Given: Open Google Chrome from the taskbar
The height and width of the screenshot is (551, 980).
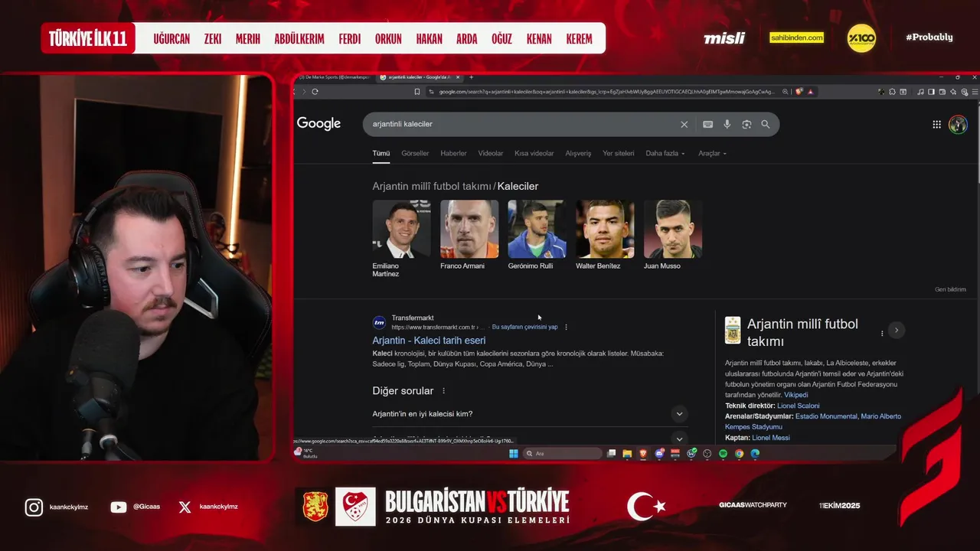Looking at the screenshot, I should (x=739, y=453).
